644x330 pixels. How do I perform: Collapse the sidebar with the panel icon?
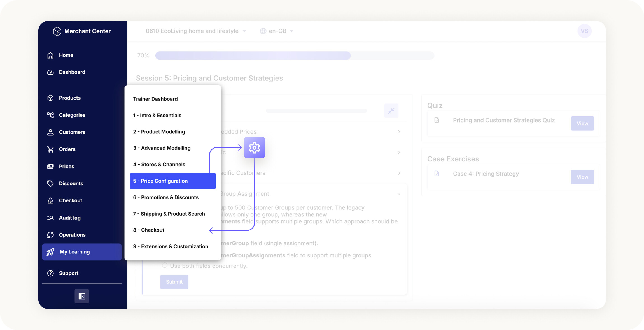tap(82, 296)
